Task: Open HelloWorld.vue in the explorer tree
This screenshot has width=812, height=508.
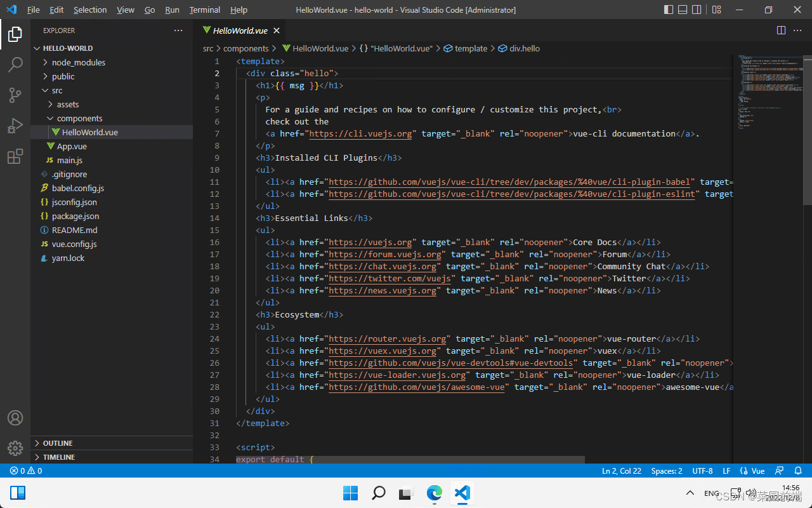Action: 112,132
